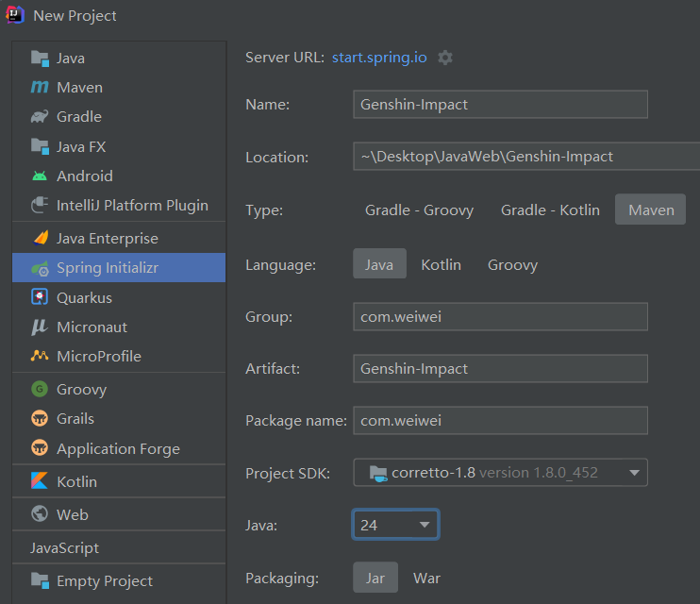The width and height of the screenshot is (700, 604).
Task: Expand the Project SDK corretto-1.8 dropdown
Action: pyautogui.click(x=500, y=472)
